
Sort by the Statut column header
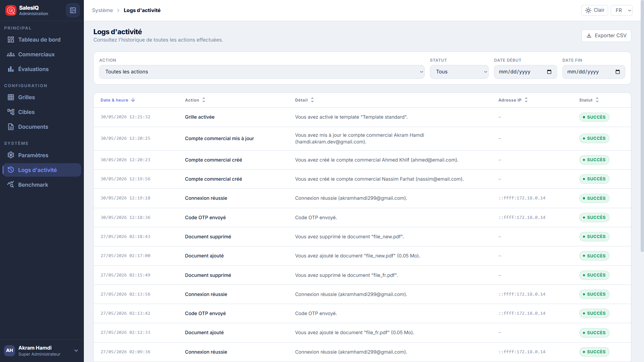[x=589, y=100]
